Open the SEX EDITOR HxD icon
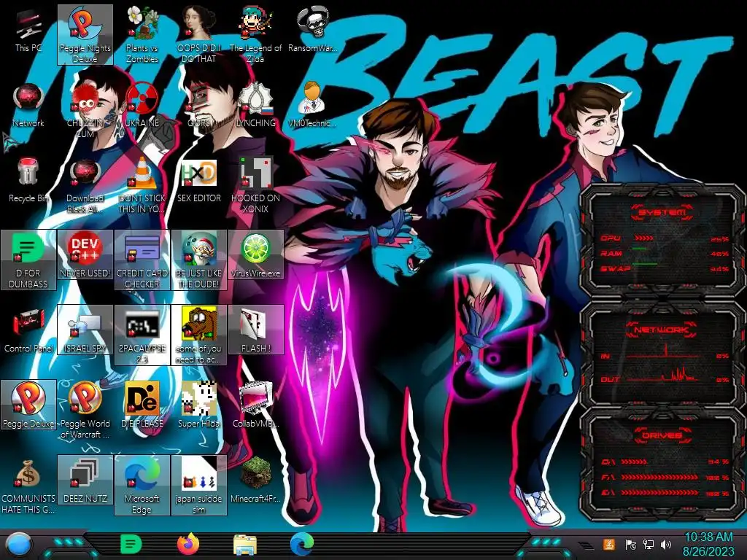This screenshot has width=747, height=560. coord(198,180)
